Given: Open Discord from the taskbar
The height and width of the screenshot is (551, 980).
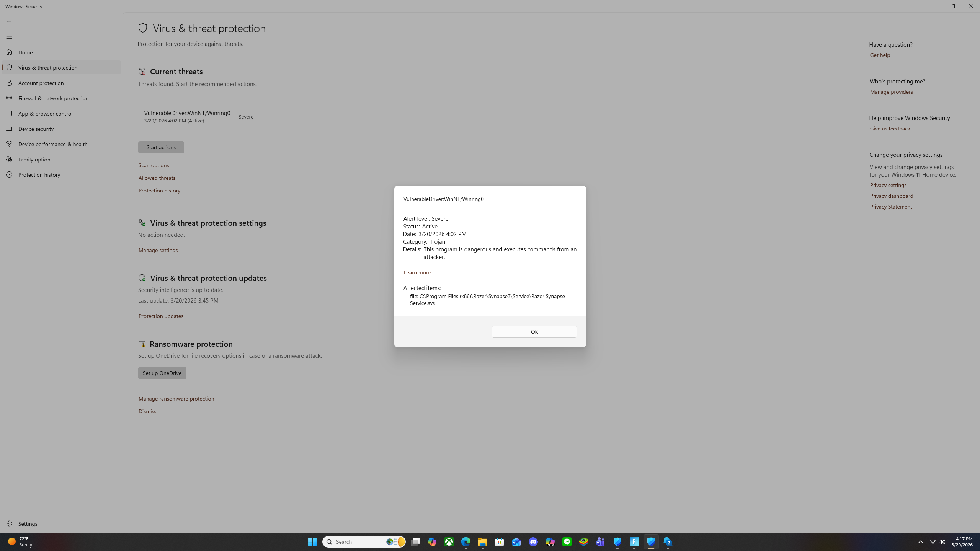Looking at the screenshot, I should click(x=533, y=542).
